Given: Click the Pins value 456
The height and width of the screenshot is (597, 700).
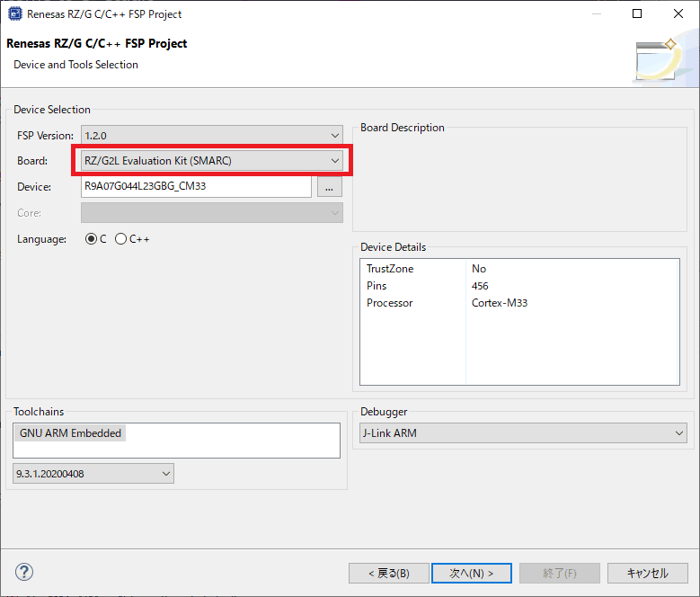Looking at the screenshot, I should pyautogui.click(x=480, y=286).
